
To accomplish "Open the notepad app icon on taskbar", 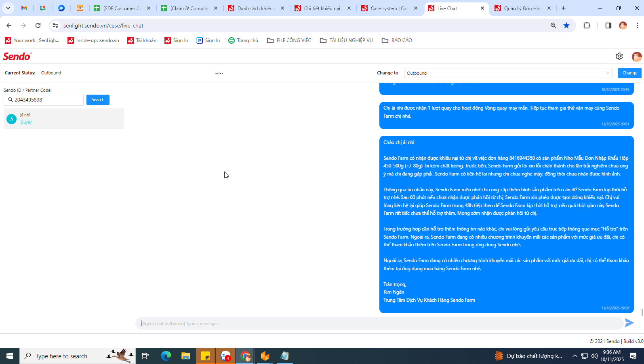I will [285, 356].
